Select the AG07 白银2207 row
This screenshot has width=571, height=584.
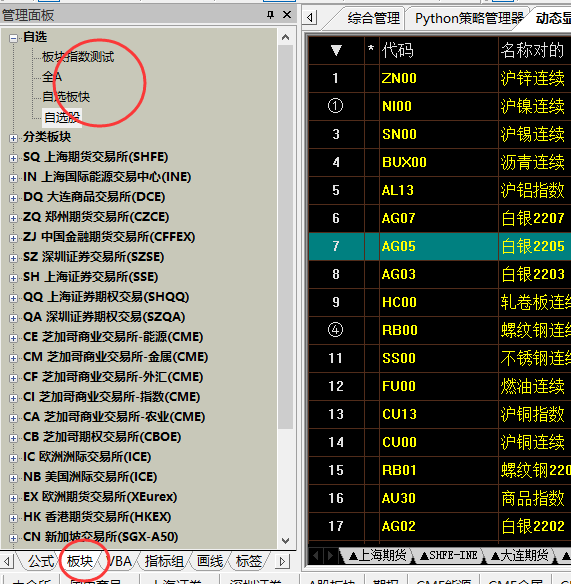[440, 218]
